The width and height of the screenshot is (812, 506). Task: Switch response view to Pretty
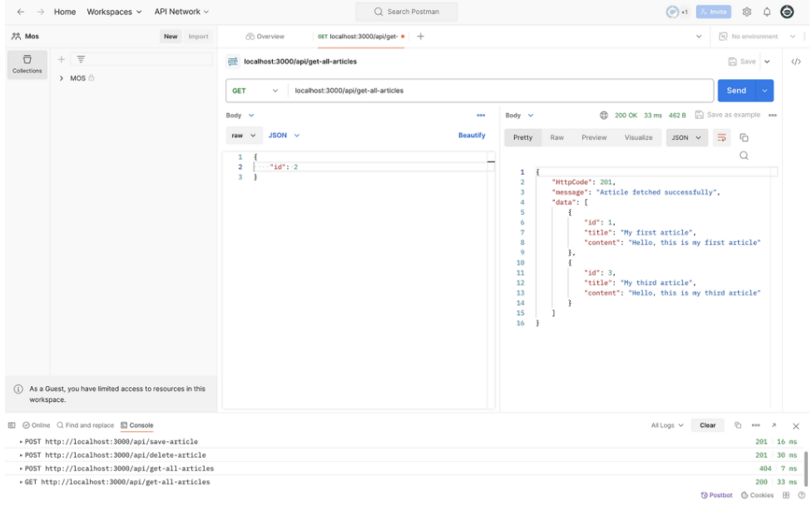point(522,138)
